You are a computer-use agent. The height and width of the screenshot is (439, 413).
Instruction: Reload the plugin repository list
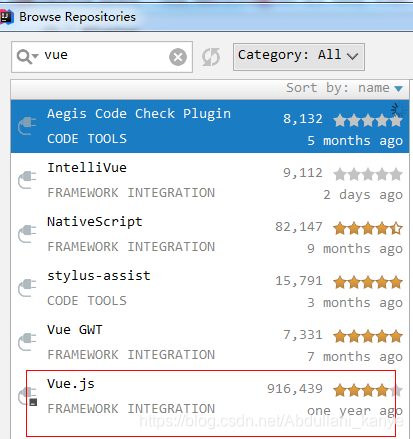pyautogui.click(x=211, y=57)
